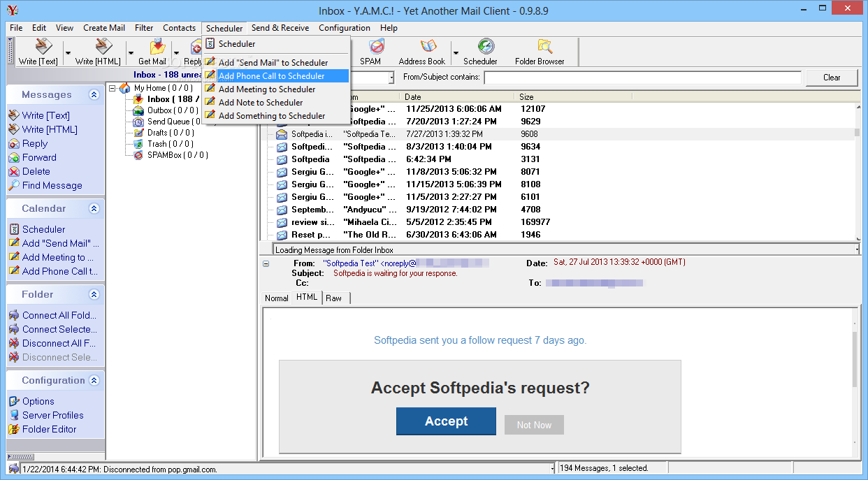Open the Get Mail dropdown arrow
The height and width of the screenshot is (480, 868).
(x=176, y=52)
